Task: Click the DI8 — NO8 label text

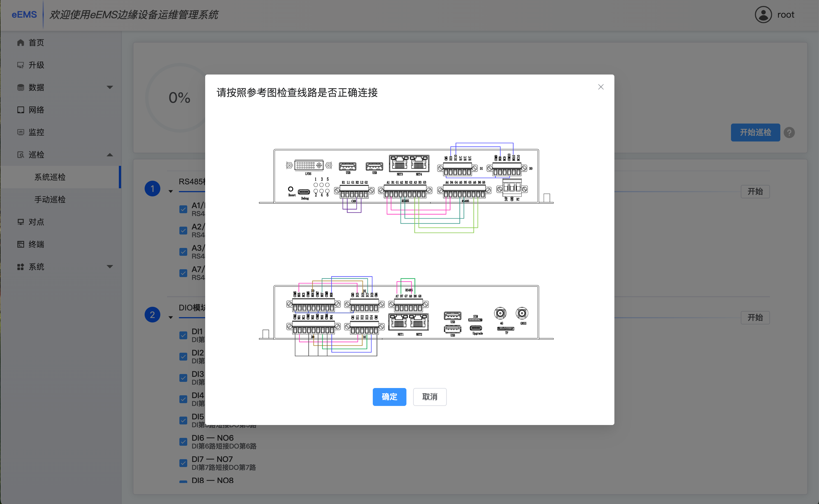Action: tap(212, 480)
